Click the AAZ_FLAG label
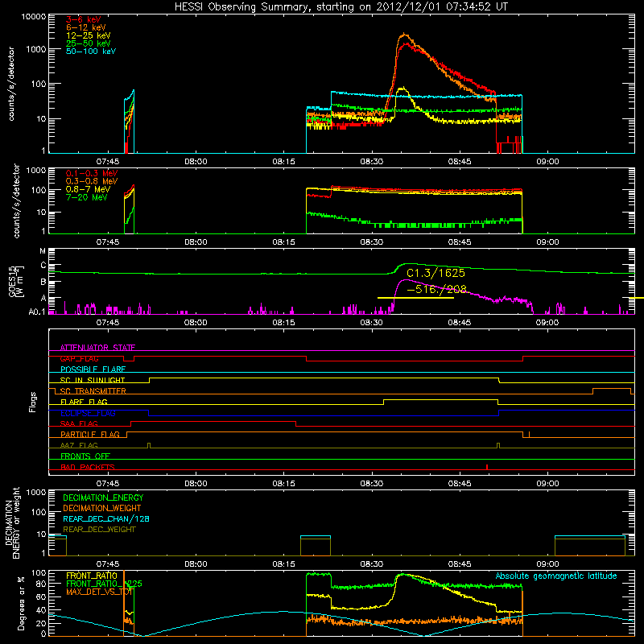This screenshot has height=644, width=644. 79,445
